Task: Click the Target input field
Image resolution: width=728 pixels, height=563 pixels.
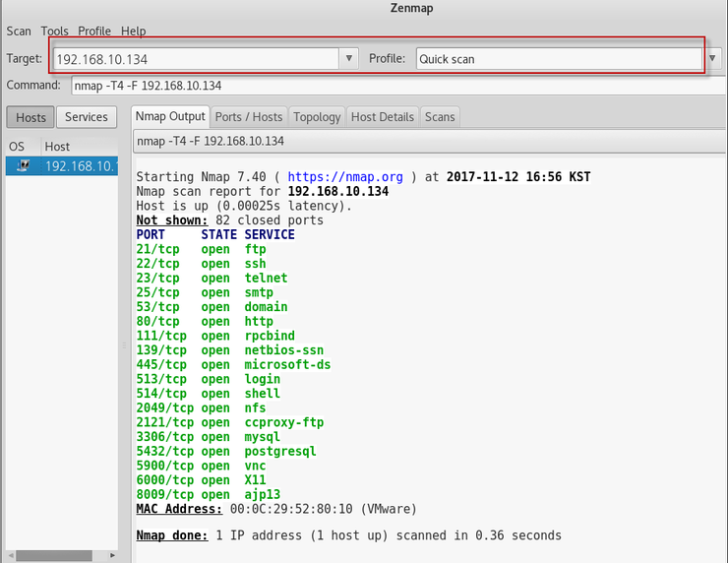Action: (x=196, y=59)
